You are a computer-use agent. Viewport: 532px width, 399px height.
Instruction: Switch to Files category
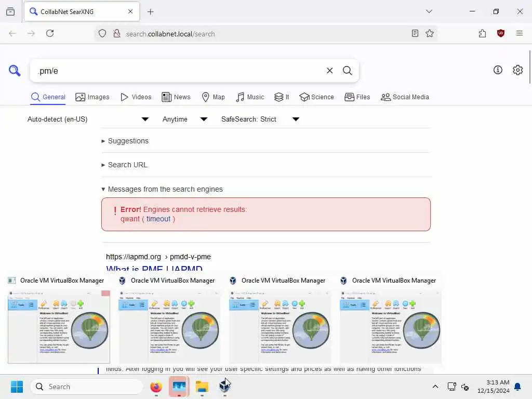pos(357,97)
